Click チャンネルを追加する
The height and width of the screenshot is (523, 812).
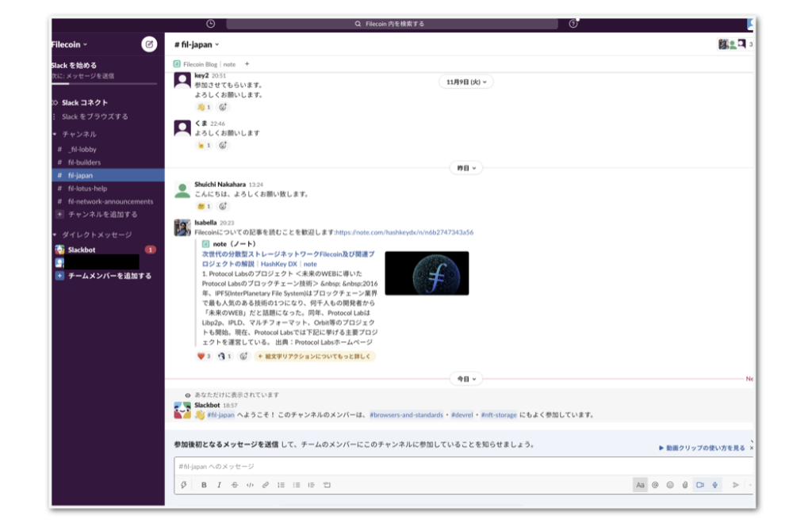point(102,214)
